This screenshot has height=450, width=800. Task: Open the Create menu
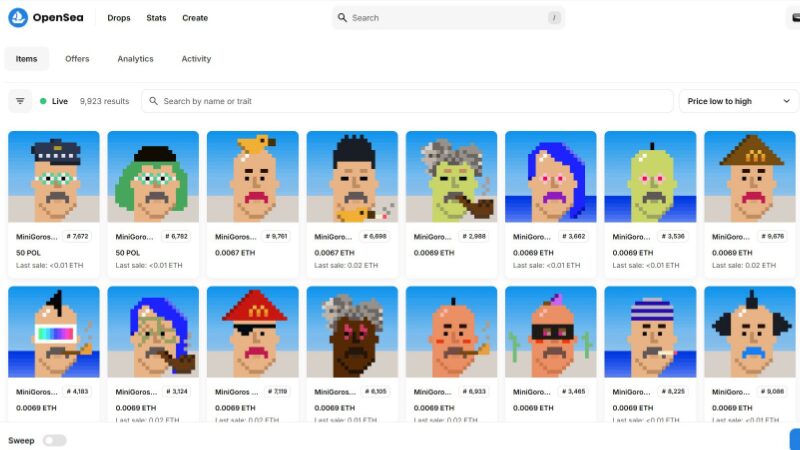pos(195,18)
